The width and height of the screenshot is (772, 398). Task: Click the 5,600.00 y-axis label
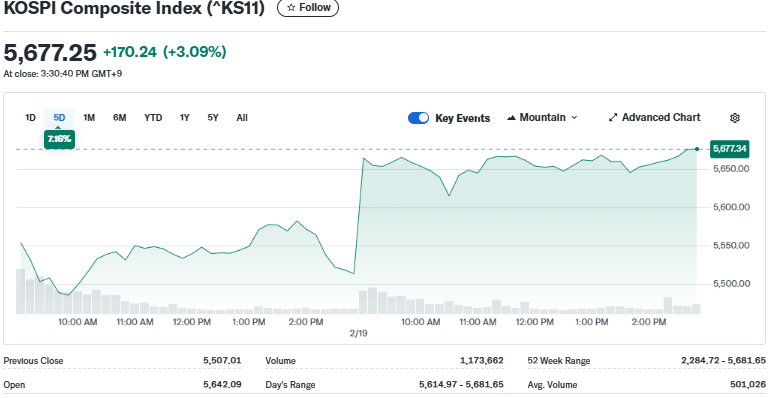click(731, 207)
